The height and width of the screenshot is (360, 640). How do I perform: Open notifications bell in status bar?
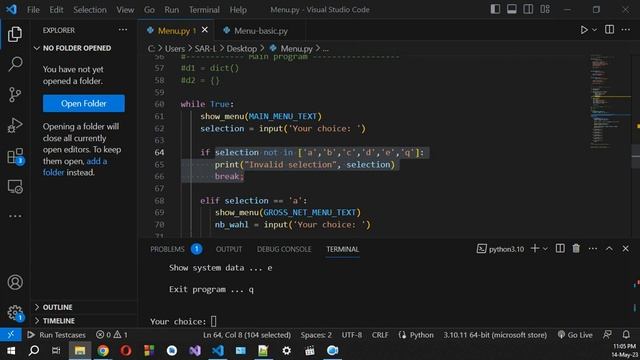(626, 335)
